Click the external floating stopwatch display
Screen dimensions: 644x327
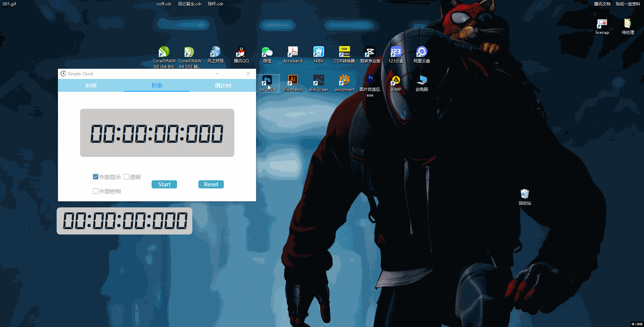click(124, 221)
